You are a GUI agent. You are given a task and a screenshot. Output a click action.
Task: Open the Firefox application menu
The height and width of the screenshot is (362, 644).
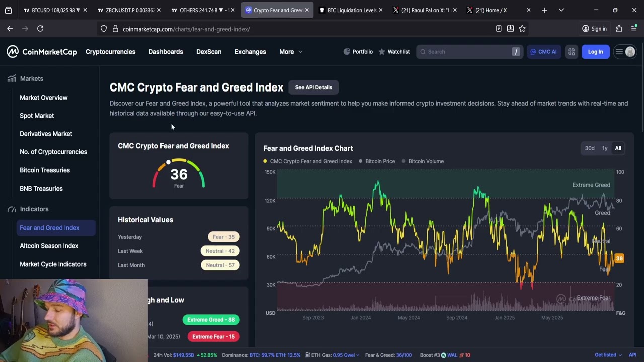tap(634, 29)
